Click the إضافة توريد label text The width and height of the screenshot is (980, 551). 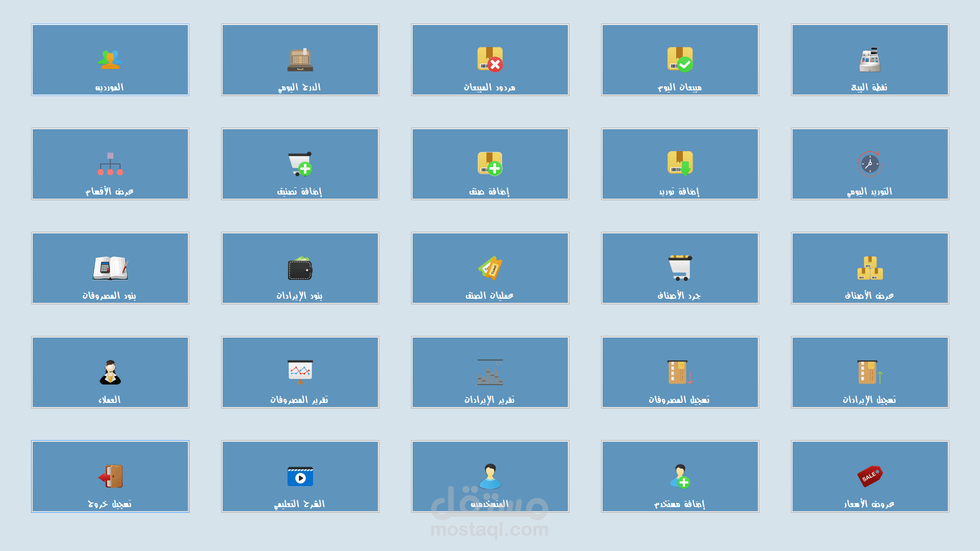pos(679,191)
